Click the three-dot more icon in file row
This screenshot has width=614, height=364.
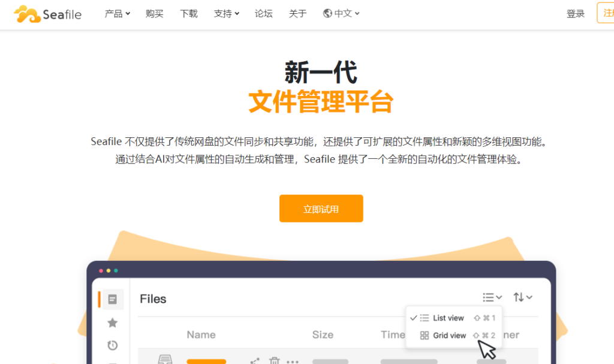tap(293, 362)
